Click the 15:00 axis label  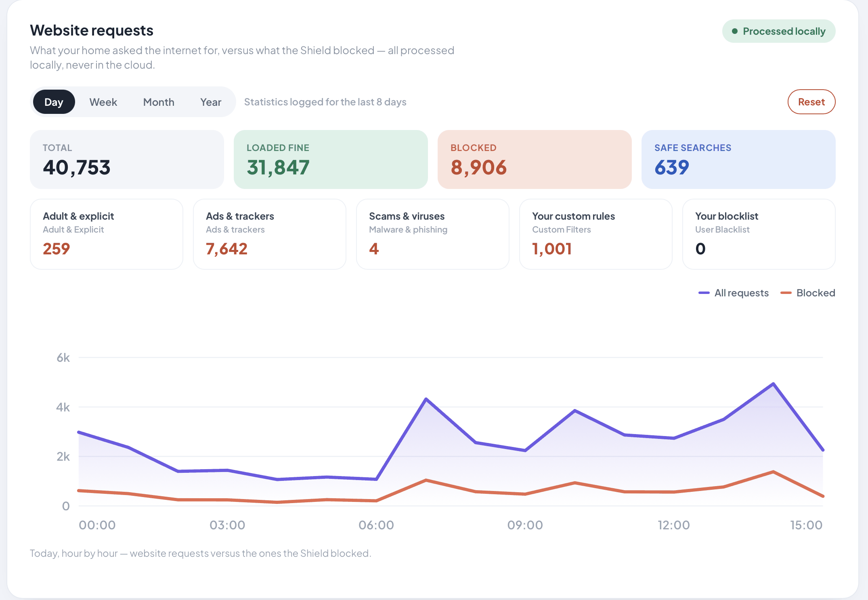806,525
